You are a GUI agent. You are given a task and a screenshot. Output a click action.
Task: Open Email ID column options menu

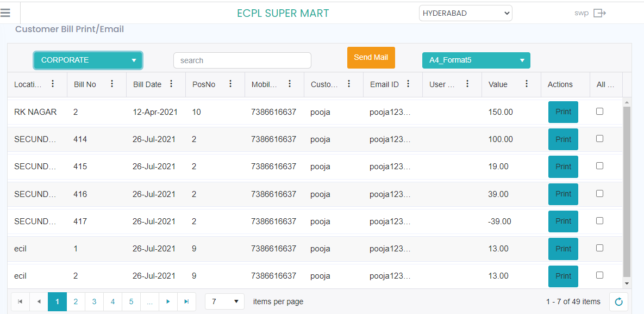point(408,84)
